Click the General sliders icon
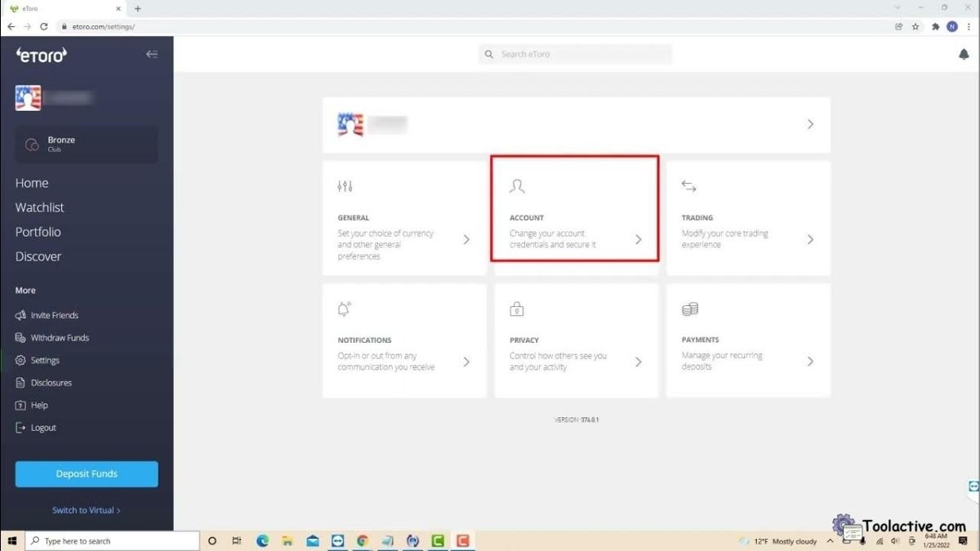 pos(345,187)
